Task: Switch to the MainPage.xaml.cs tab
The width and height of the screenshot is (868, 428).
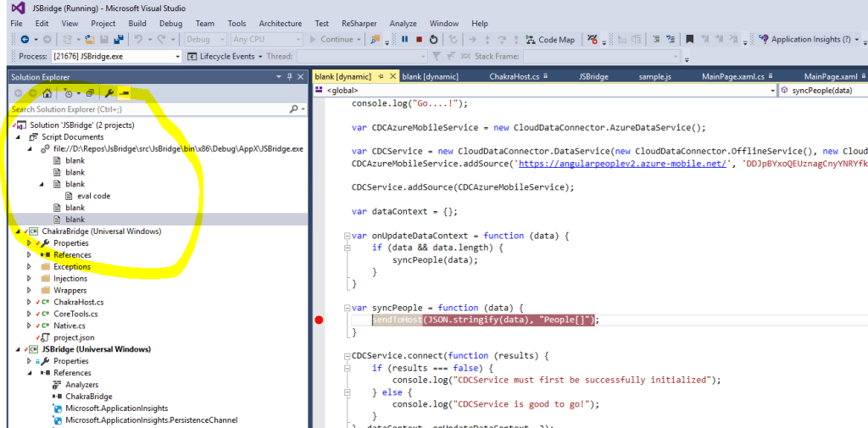Action: [732, 77]
